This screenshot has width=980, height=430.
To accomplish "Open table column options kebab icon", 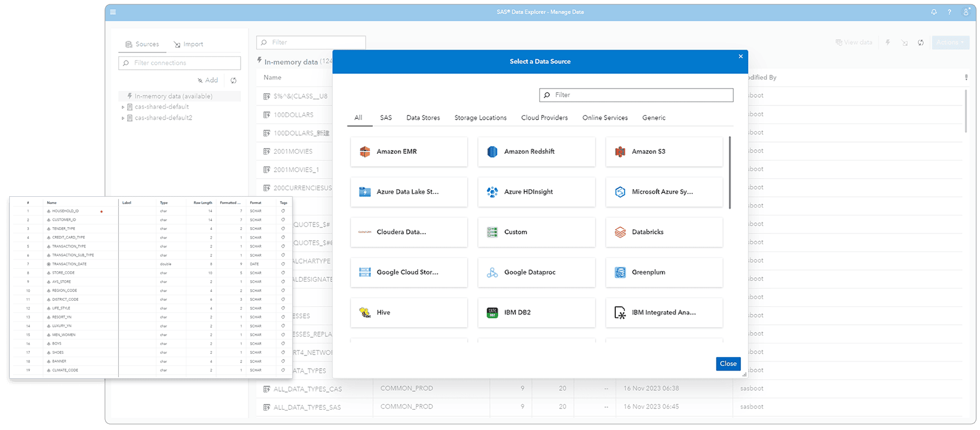I will [966, 77].
